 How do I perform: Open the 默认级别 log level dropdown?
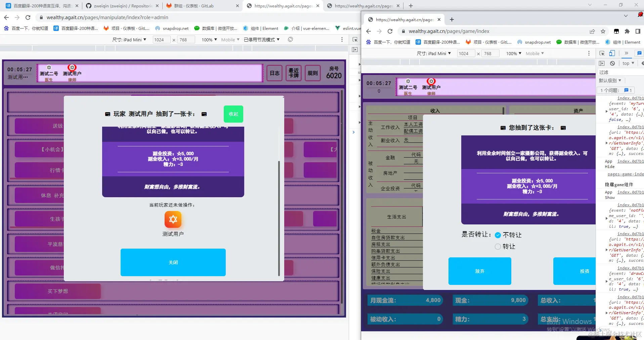pos(610,81)
